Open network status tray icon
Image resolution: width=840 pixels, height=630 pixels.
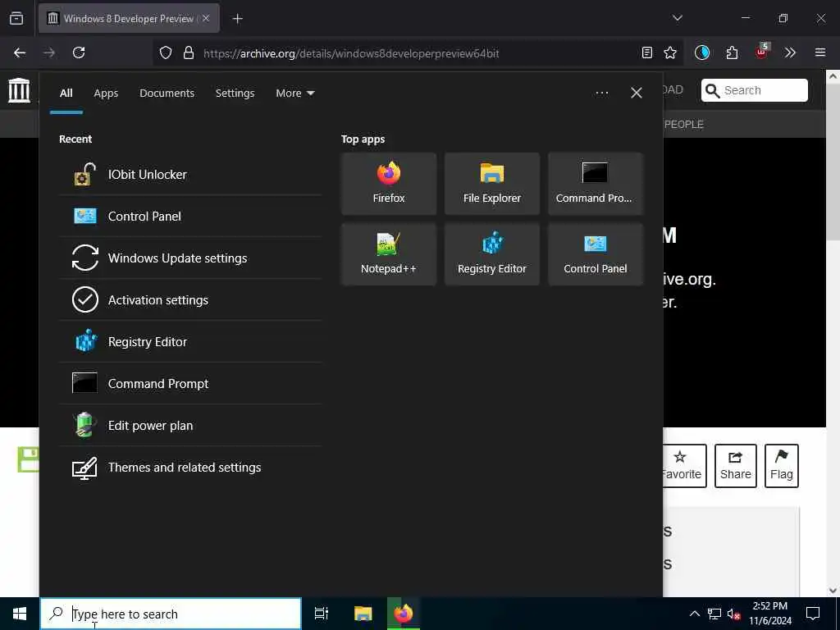point(714,614)
